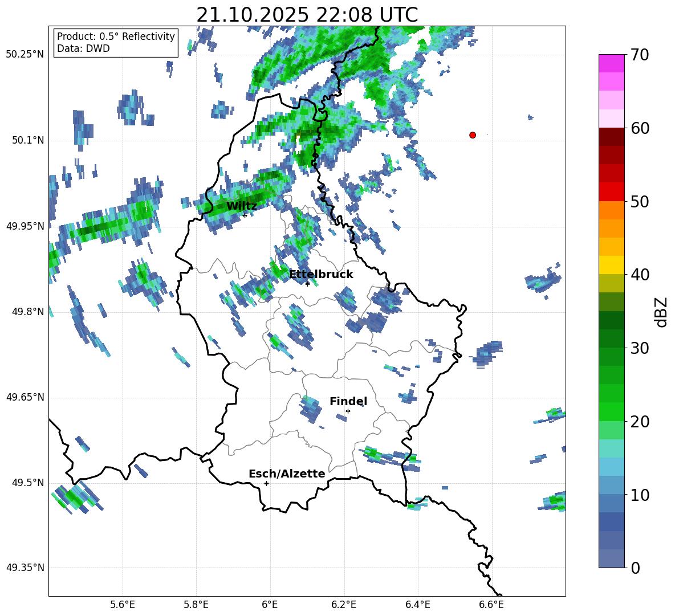The image size is (675, 616).
Task: Pick the bright green swatch at 20 dBZ
Action: (611, 411)
